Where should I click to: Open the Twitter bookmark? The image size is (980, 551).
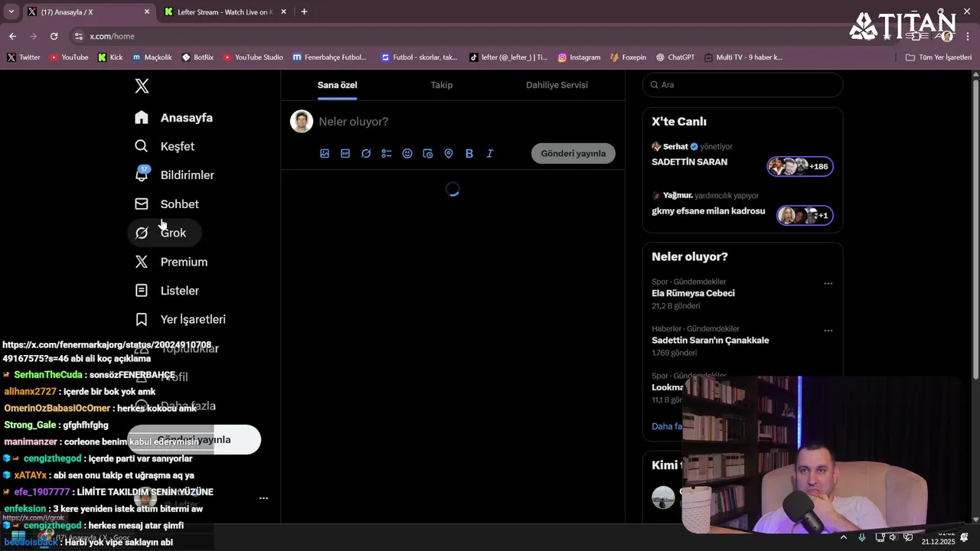coord(24,57)
